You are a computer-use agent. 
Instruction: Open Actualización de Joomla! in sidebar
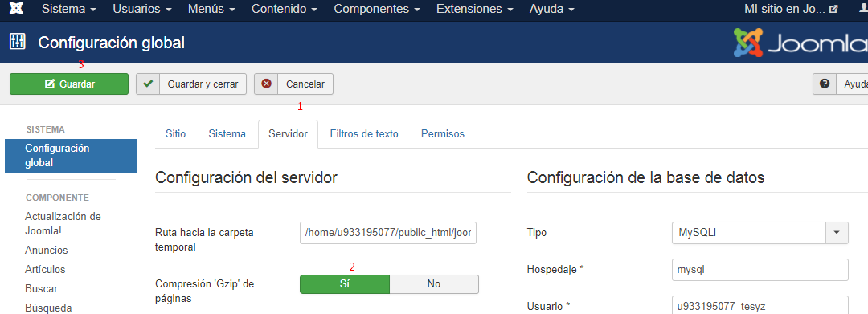click(63, 223)
